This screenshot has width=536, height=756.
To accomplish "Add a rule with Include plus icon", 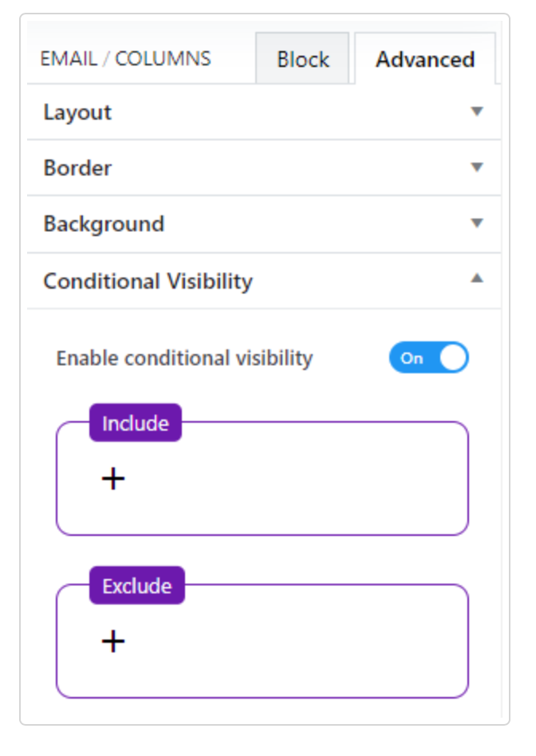I will click(113, 479).
